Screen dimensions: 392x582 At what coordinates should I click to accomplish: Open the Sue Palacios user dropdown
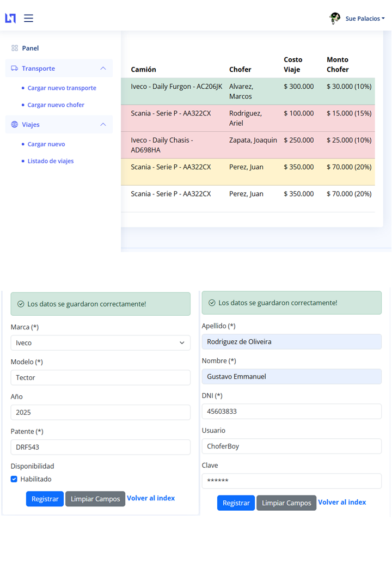click(x=365, y=19)
